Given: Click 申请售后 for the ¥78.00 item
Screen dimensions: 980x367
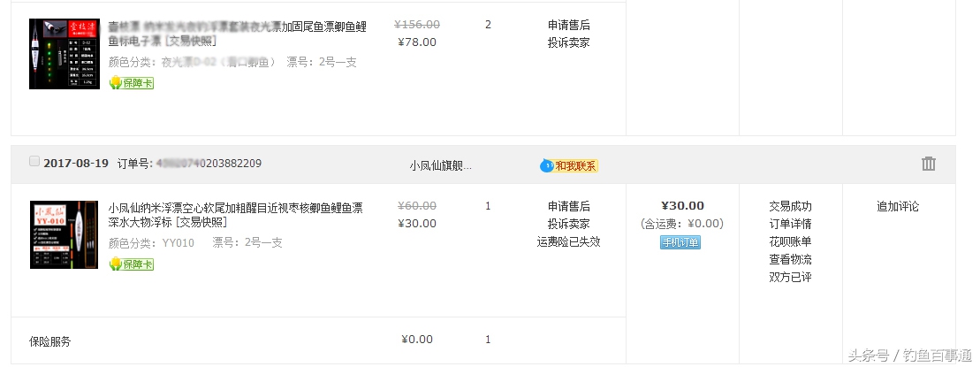Looking at the screenshot, I should 568,25.
